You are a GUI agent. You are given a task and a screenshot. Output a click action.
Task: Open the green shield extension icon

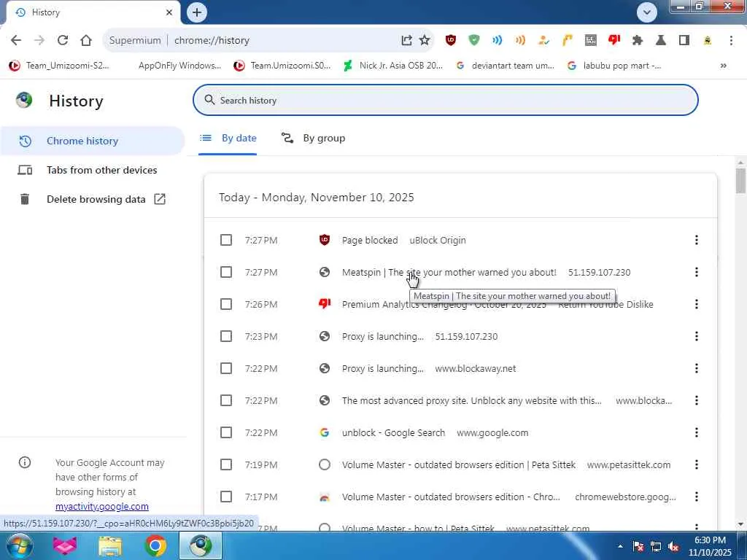(x=473, y=41)
